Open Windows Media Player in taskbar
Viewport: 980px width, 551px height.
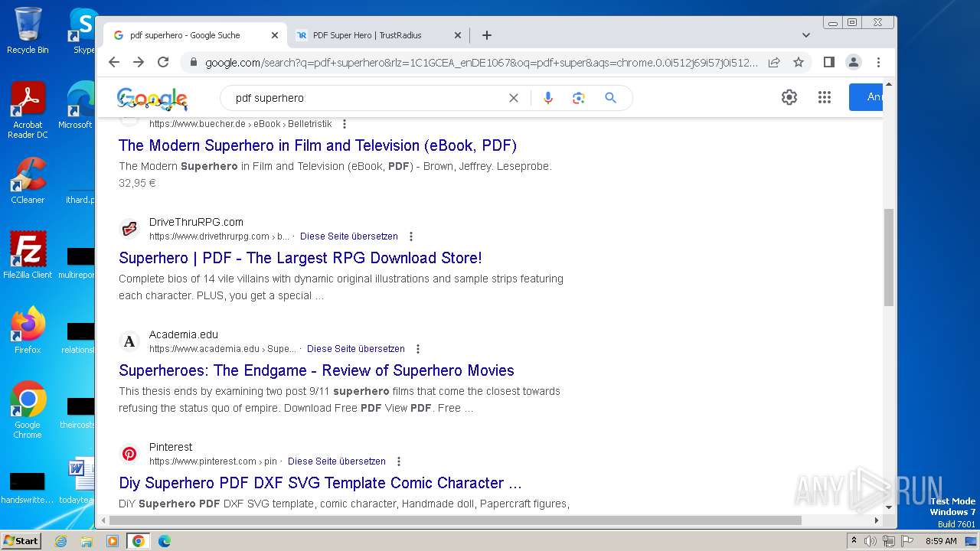pyautogui.click(x=113, y=541)
